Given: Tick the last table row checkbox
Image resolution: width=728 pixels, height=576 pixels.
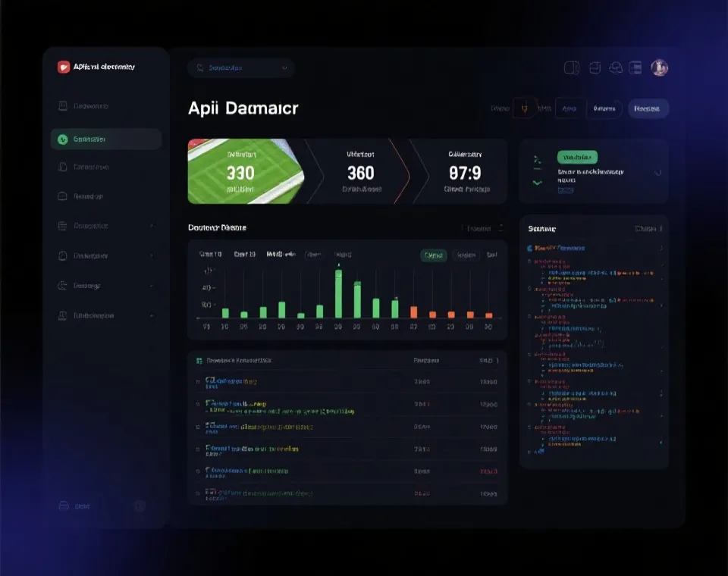Looking at the screenshot, I should click(199, 493).
